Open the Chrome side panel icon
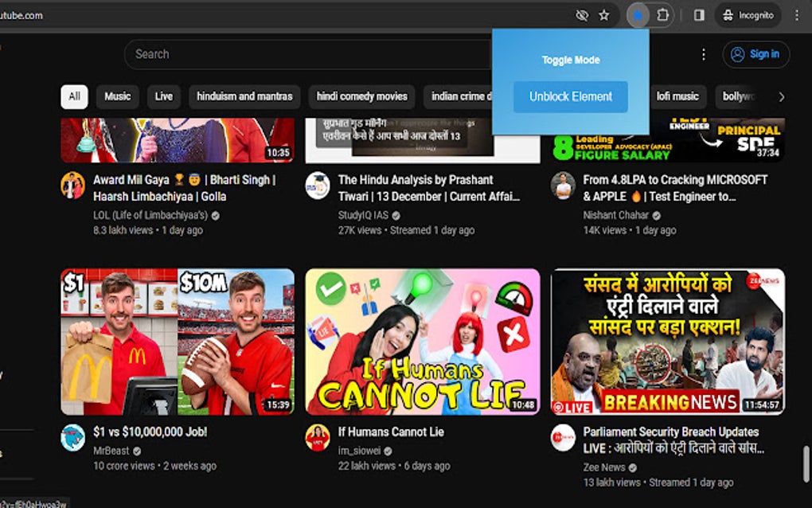Viewport: 812px width, 508px height. coord(700,14)
